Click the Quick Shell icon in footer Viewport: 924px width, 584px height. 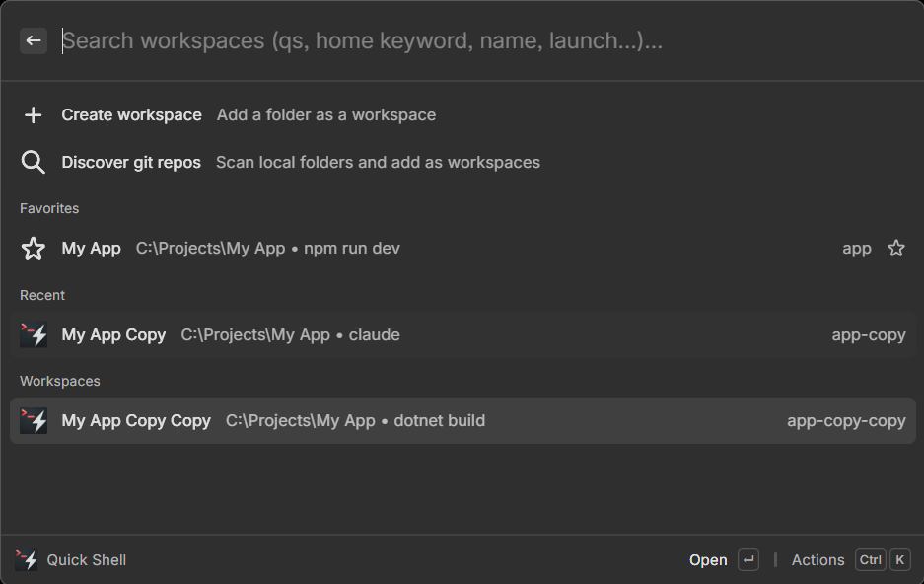click(x=27, y=560)
